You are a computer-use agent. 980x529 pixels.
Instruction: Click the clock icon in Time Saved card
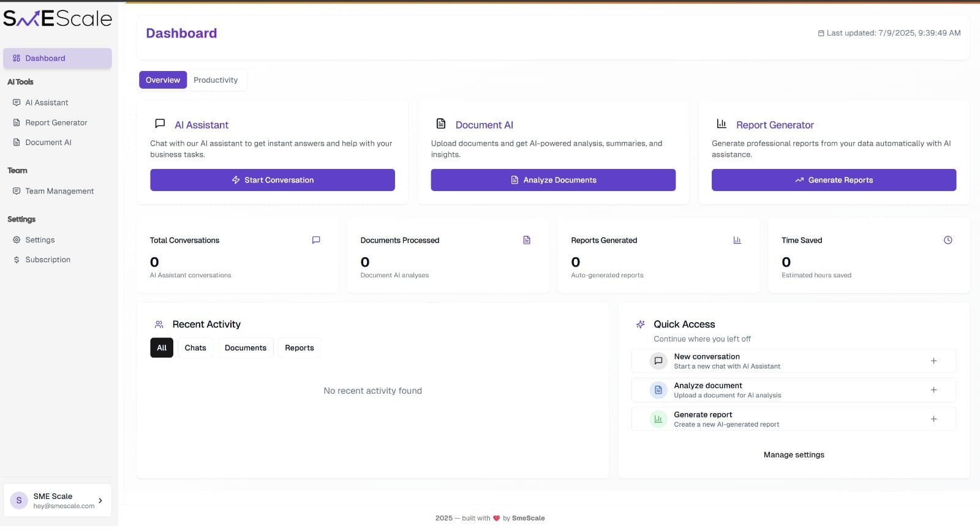[x=948, y=240]
